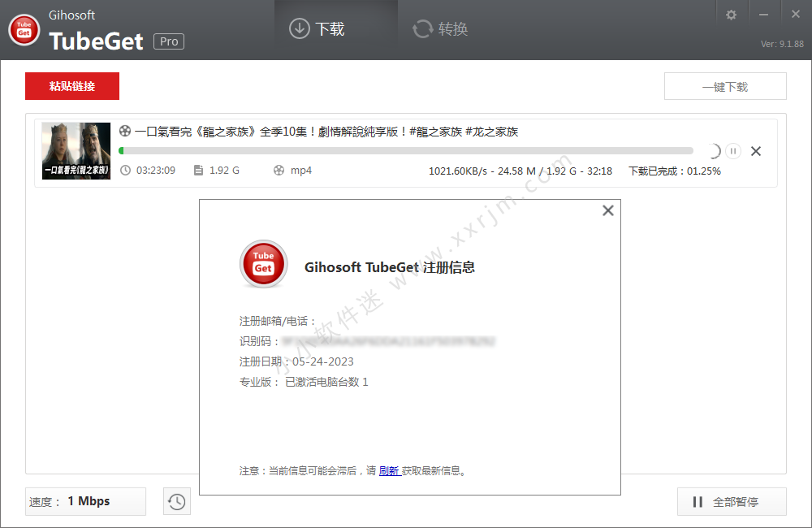Click the 下载已完成：01.25% status text
Viewport: 812px width, 528px height.
point(674,171)
